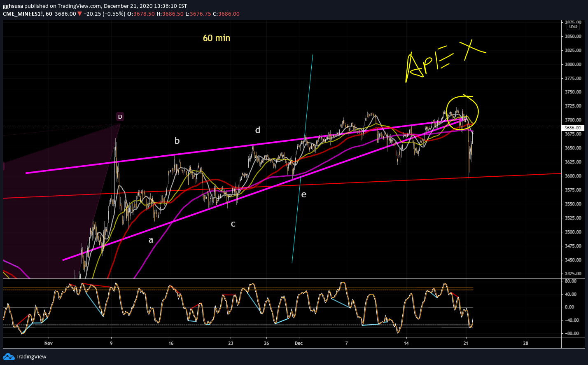Click price axis label 3775.00

coord(573,78)
